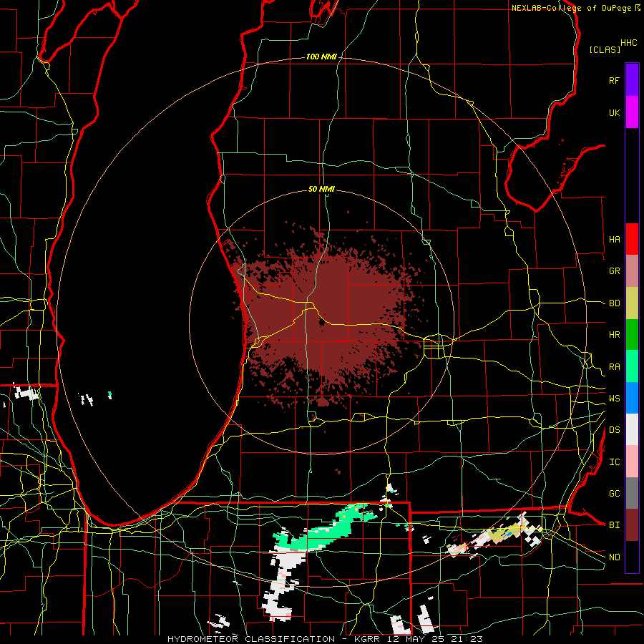
Task: Click the HYDROMETEOR CLASSIFICATION KGRR caption
Action: point(325,639)
